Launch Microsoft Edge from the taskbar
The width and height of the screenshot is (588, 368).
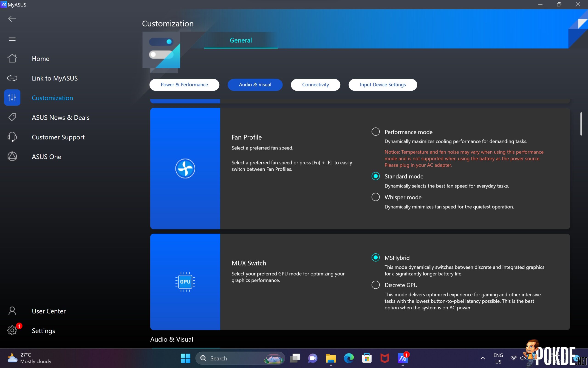[349, 358]
